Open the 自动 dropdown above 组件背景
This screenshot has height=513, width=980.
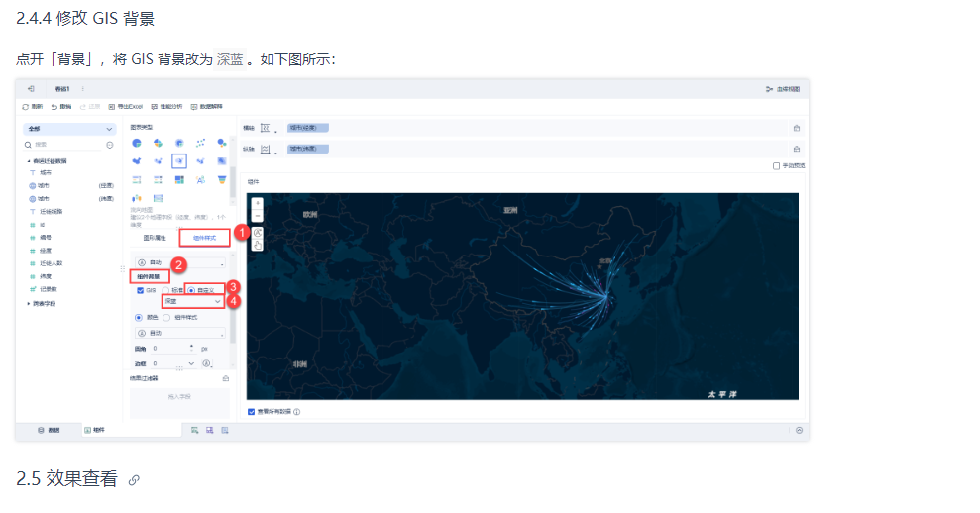point(180,263)
